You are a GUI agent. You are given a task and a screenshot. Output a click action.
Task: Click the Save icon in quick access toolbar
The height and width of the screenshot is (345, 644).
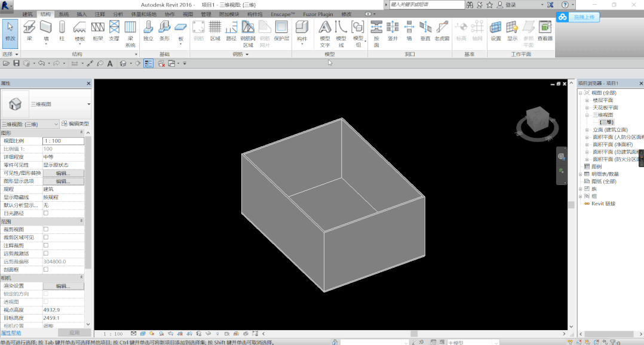pos(17,63)
